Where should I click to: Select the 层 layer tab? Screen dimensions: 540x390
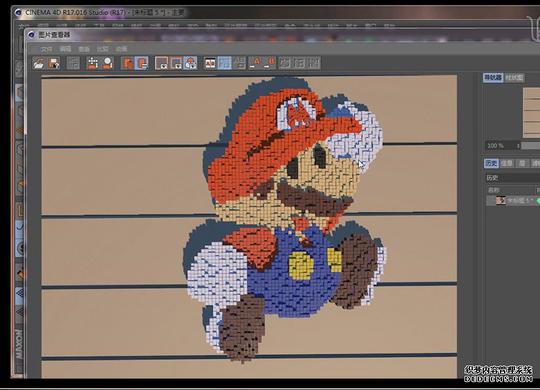522,163
